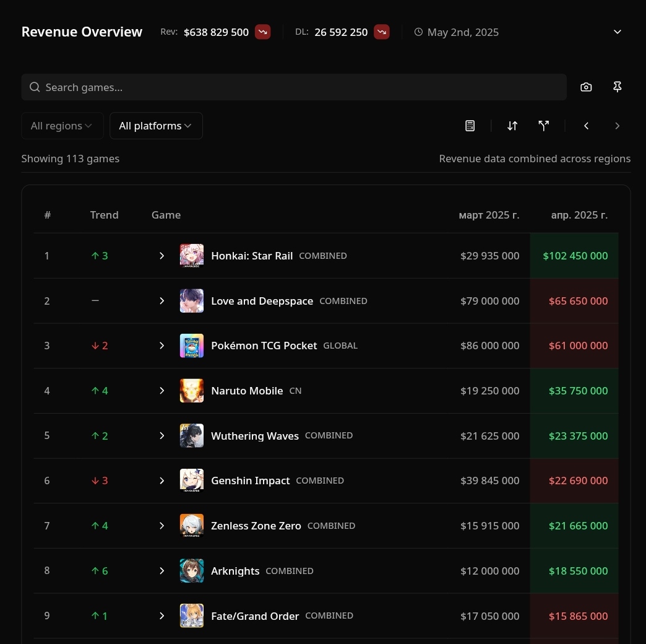Expand the Wuthering Waves row
The width and height of the screenshot is (646, 644).
162,435
